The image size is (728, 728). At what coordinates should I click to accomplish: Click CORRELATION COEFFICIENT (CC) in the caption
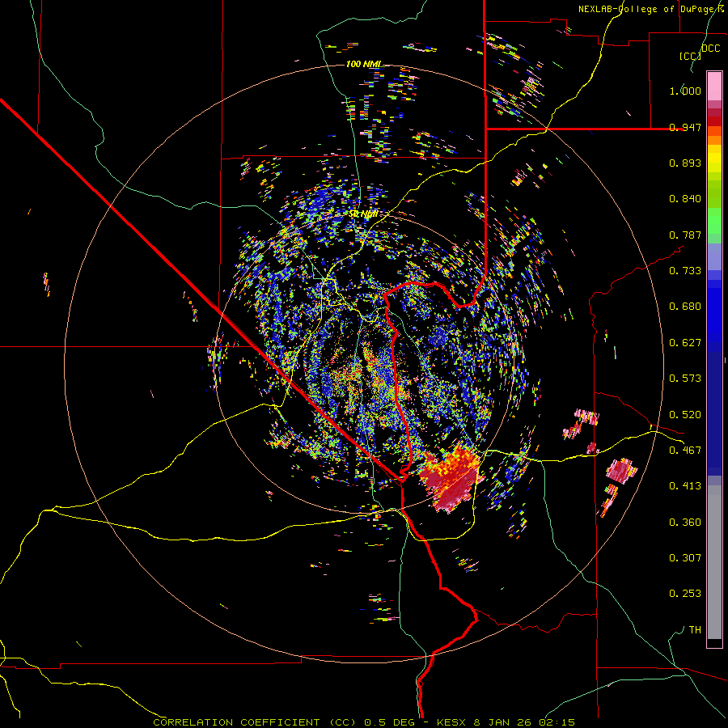pos(255,722)
